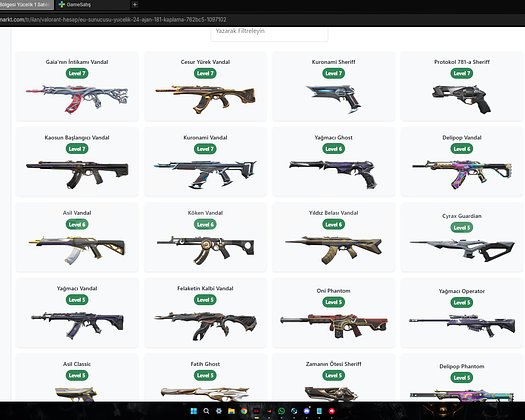Image resolution: width=525 pixels, height=420 pixels.
Task: Open the Felaketin Kalbi Vandal card title
Action: coord(205,288)
